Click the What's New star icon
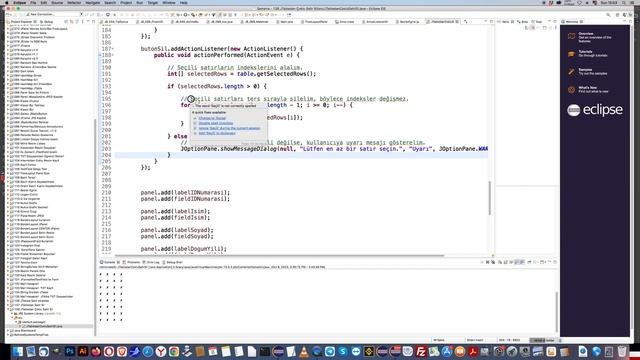 tap(571, 89)
